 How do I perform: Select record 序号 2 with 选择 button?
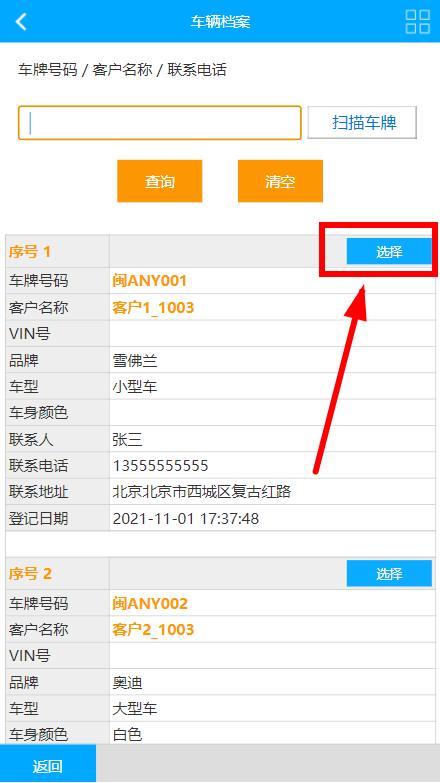(x=389, y=573)
